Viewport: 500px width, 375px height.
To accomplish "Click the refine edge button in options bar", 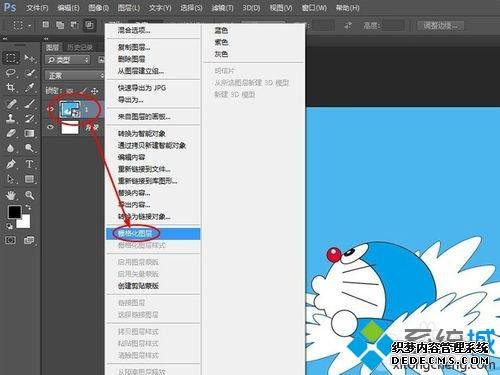I will point(441,25).
